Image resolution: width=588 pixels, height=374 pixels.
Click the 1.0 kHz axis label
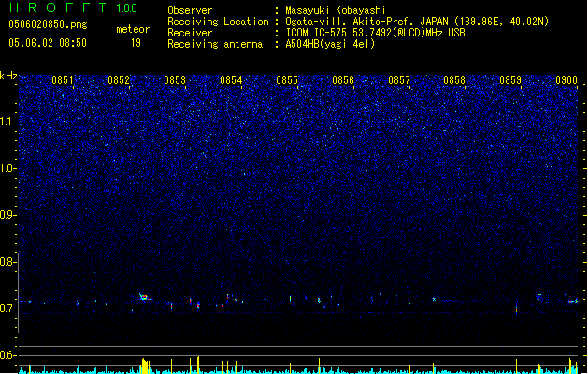pyautogui.click(x=7, y=168)
